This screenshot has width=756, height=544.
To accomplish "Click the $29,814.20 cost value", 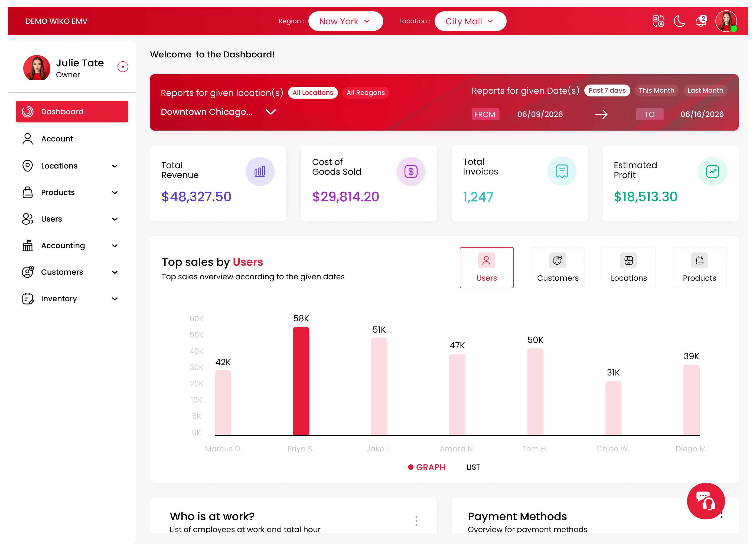I will coord(345,197).
